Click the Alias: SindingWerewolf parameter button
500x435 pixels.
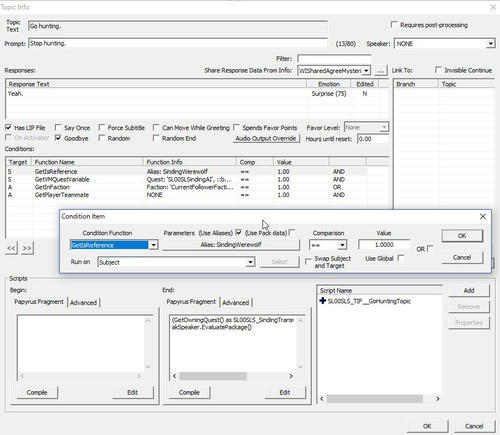coord(231,245)
